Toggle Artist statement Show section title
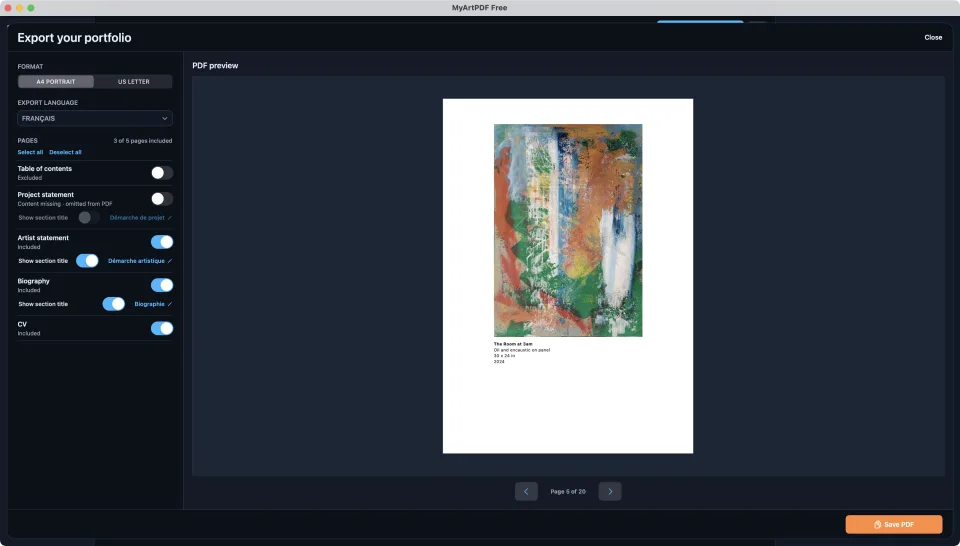Viewport: 960px width, 546px height. point(87,261)
